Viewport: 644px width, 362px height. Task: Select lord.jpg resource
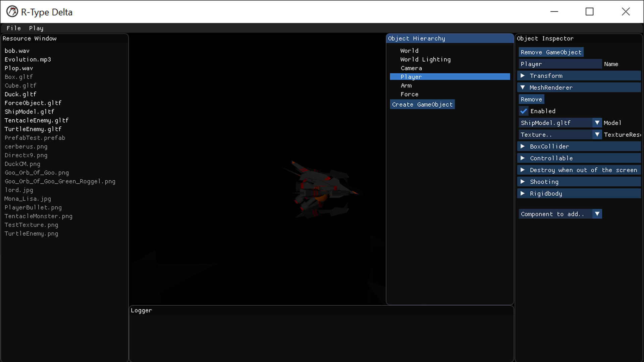point(19,190)
